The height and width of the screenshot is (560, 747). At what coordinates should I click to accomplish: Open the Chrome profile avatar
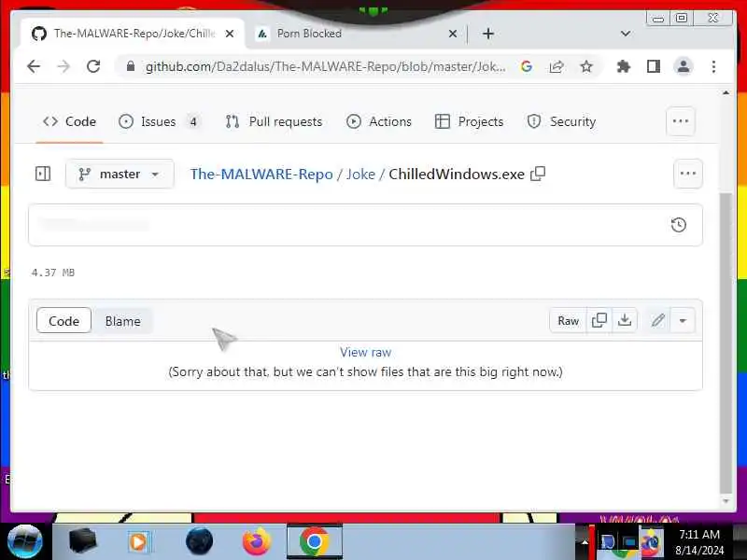coord(684,66)
